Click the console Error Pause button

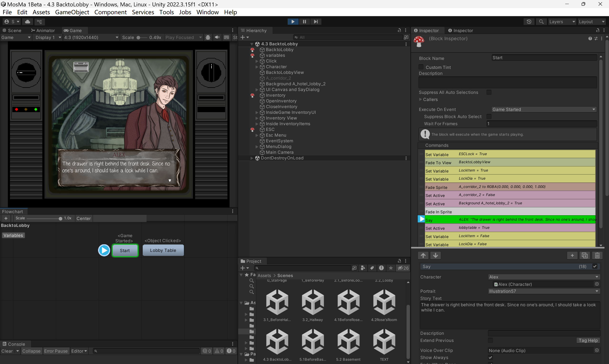click(56, 351)
